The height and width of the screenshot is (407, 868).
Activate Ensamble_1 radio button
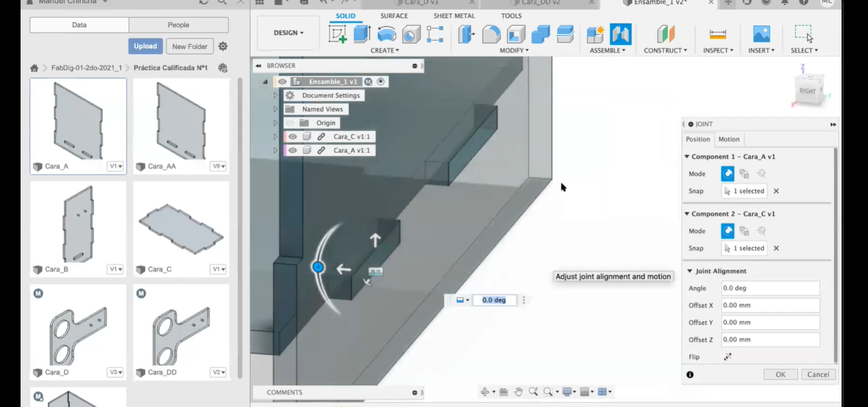(379, 82)
